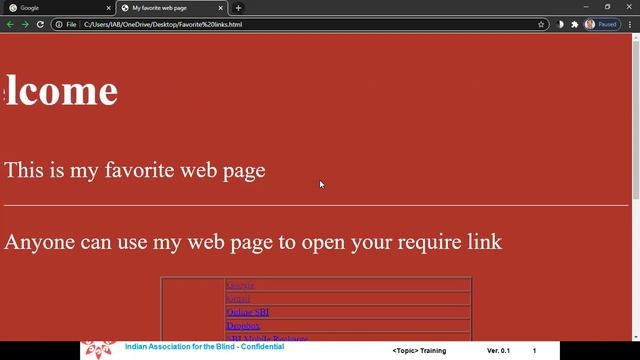The width and height of the screenshot is (640, 360).
Task: Open a new tab with plus button
Action: [x=238, y=8]
